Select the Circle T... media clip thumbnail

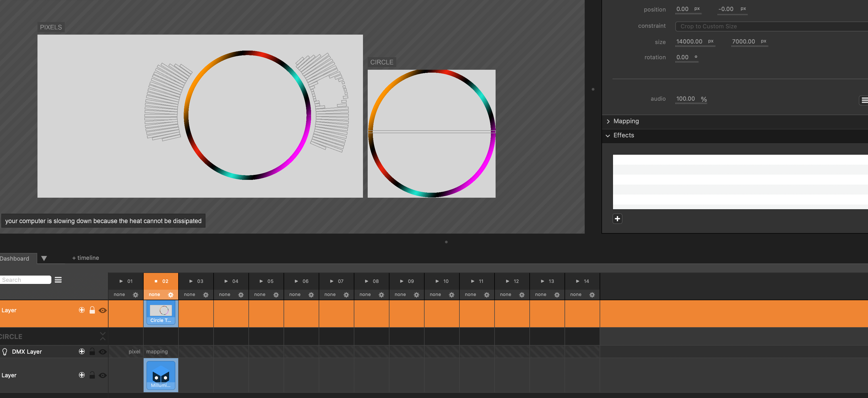(161, 313)
